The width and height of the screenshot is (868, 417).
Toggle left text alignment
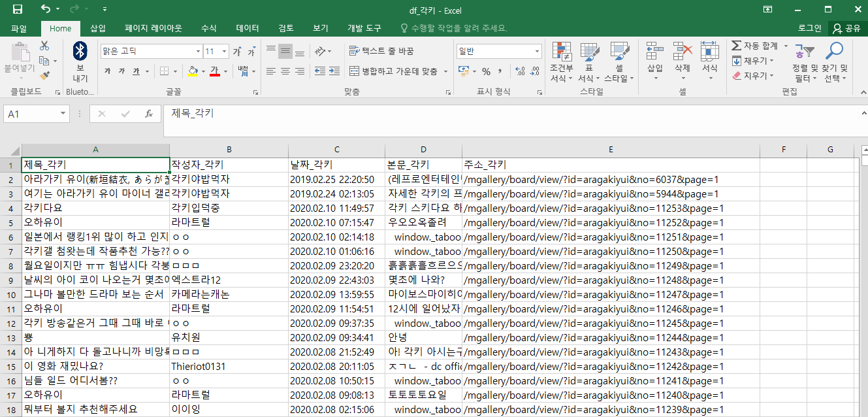tap(271, 71)
